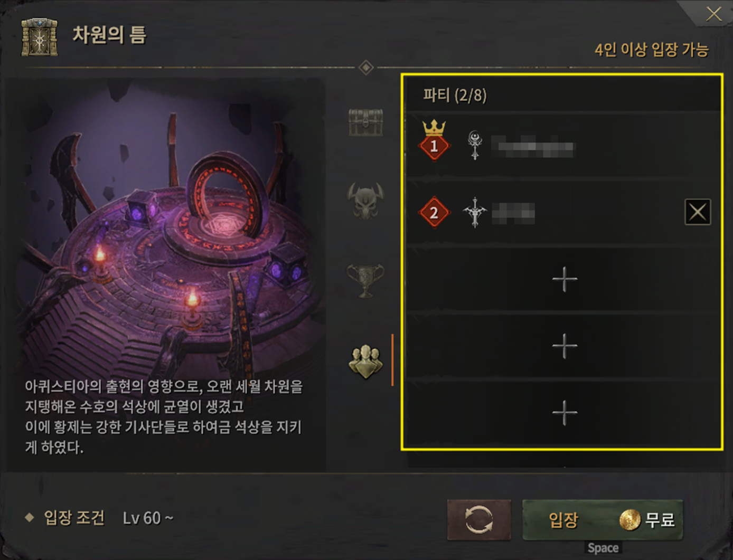Open the trophy ranking tab
This screenshot has height=560, width=733.
(x=365, y=280)
